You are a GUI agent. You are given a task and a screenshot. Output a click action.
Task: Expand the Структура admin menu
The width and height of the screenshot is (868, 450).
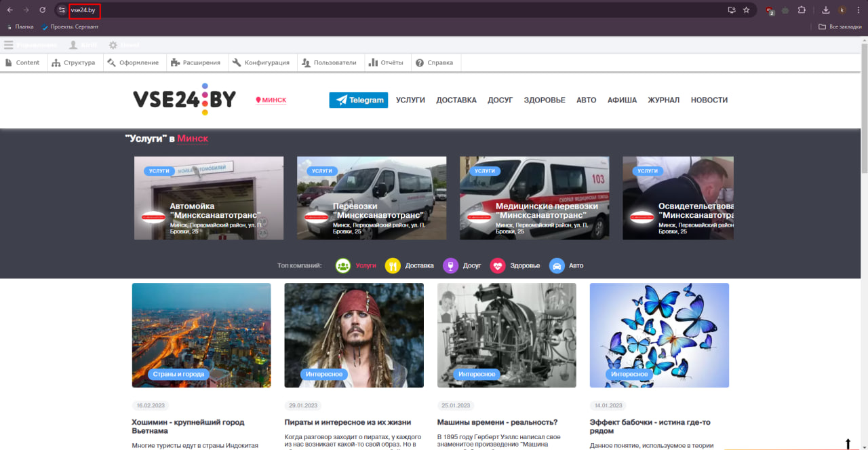click(74, 62)
